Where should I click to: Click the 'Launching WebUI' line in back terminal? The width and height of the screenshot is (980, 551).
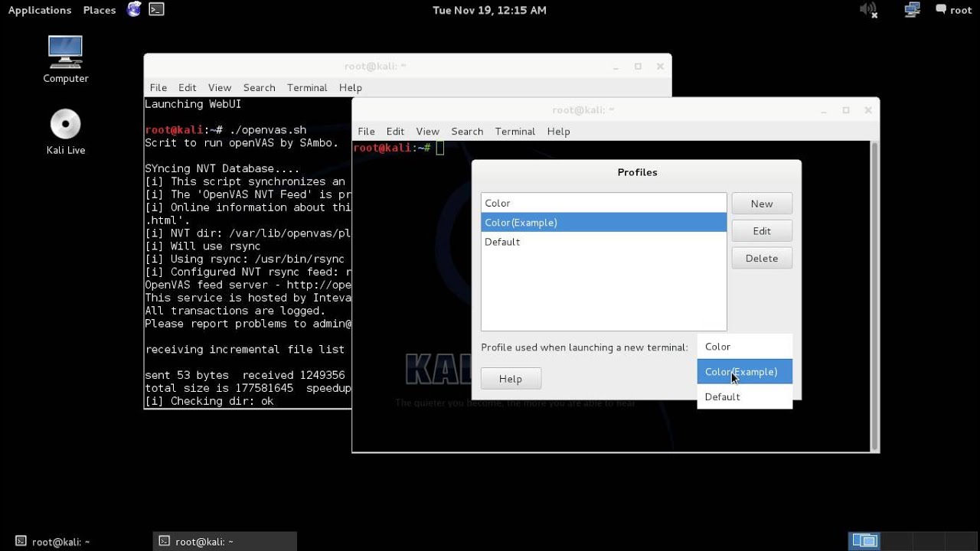[x=193, y=104]
